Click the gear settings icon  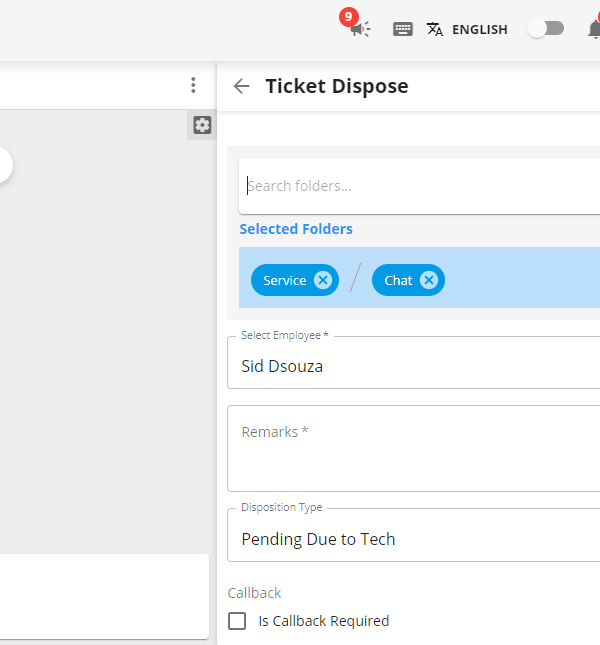pyautogui.click(x=202, y=125)
